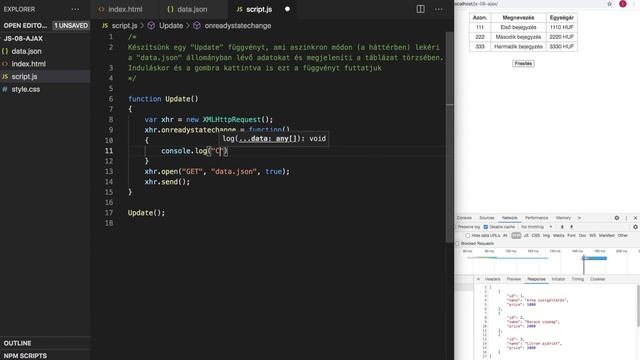This screenshot has height=360, width=640.
Task: Click editor vertical scrollbar
Action: [x=449, y=137]
